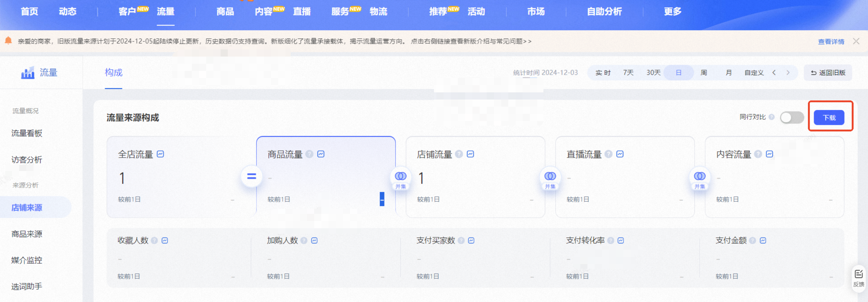Screen dimensions: 868x302
Task: Open 媒介监控 in the sidebar
Action: [x=27, y=260]
